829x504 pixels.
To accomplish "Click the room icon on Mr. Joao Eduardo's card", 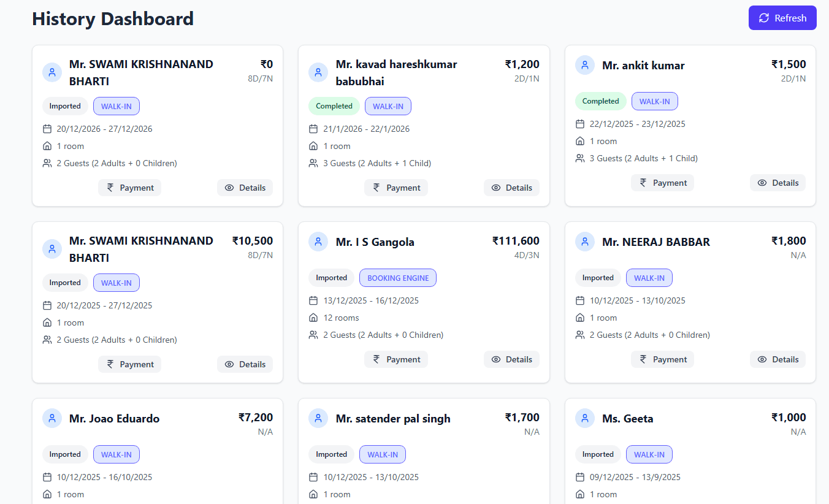I will (x=47, y=494).
